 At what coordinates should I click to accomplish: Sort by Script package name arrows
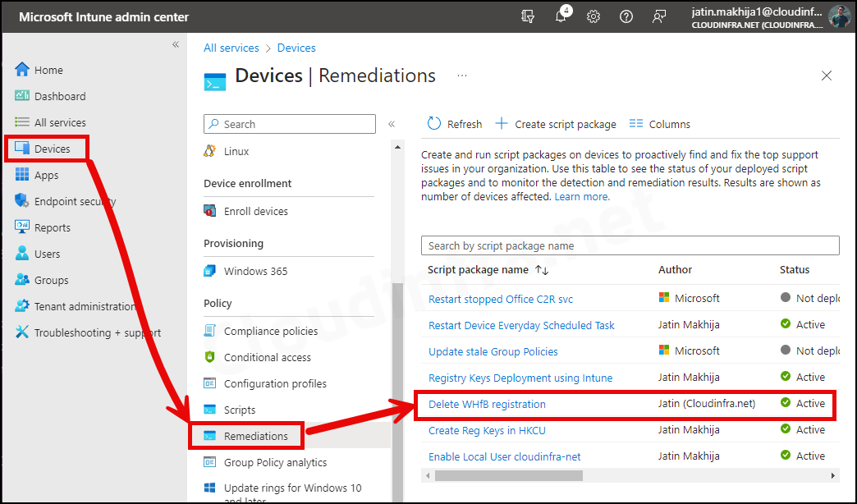[542, 269]
